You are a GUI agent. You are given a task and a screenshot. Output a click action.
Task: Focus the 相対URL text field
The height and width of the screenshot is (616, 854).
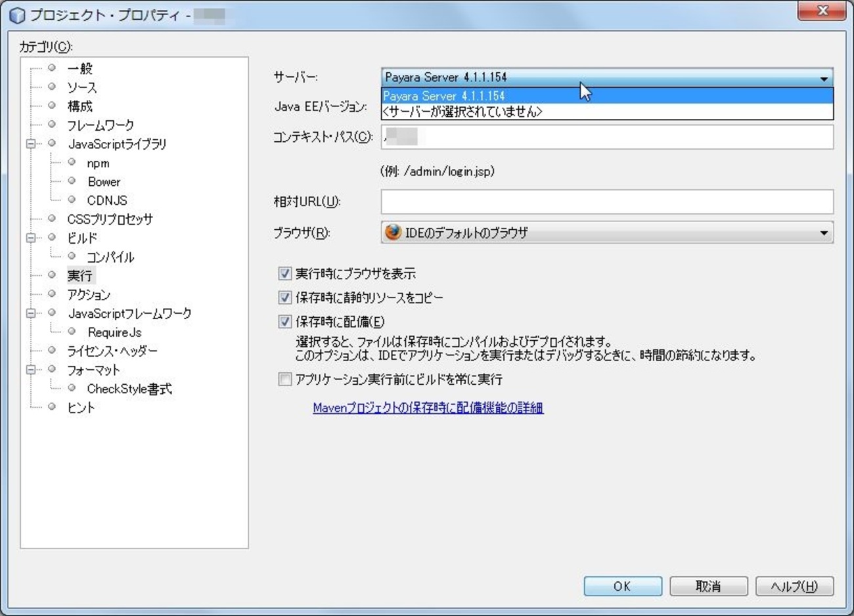(x=607, y=202)
